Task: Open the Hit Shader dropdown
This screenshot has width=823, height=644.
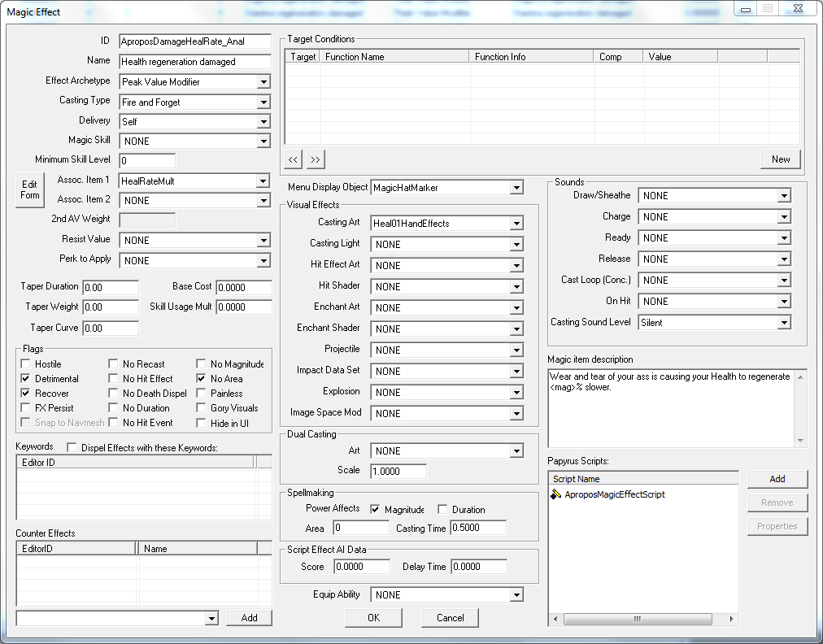Action: point(516,286)
